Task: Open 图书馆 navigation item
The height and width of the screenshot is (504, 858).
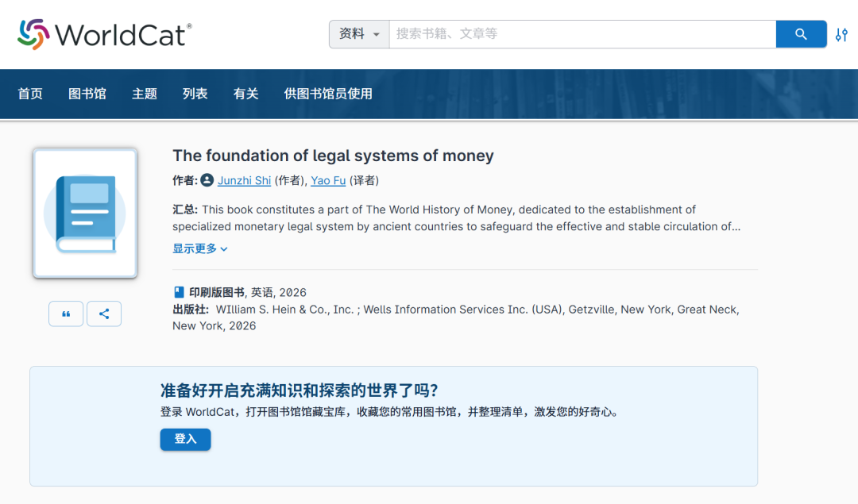Action: (87, 94)
